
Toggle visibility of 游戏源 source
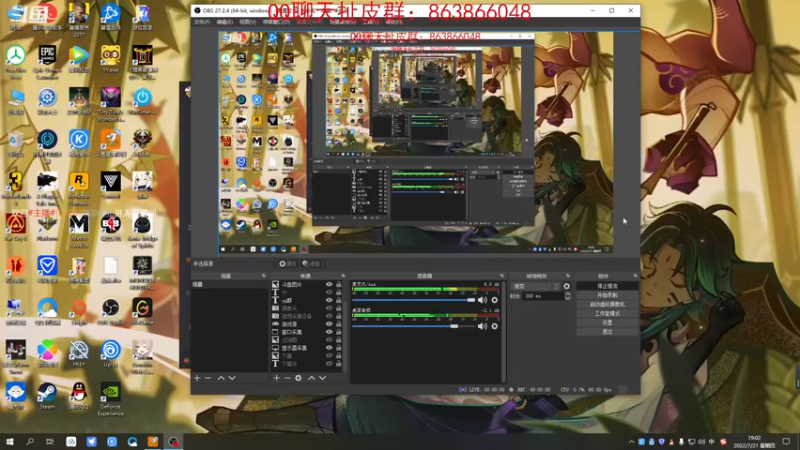329,324
